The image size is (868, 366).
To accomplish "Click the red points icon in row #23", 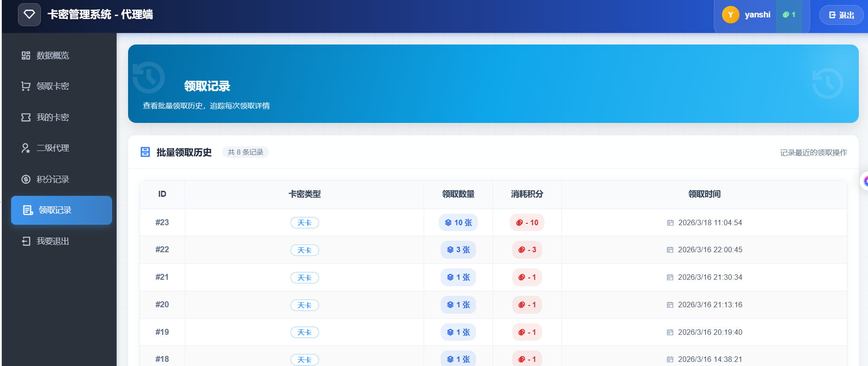I will point(520,223).
